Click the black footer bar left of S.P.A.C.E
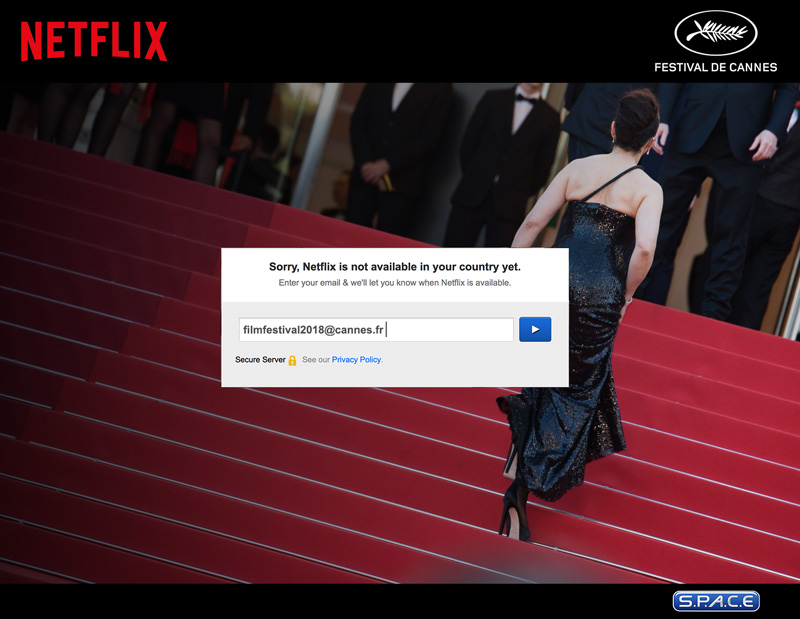 pyautogui.click(x=350, y=601)
